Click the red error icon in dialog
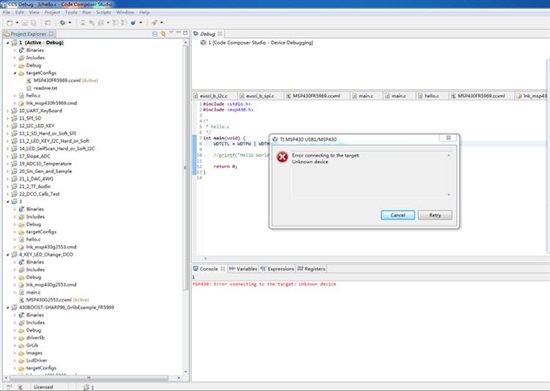 coord(282,157)
